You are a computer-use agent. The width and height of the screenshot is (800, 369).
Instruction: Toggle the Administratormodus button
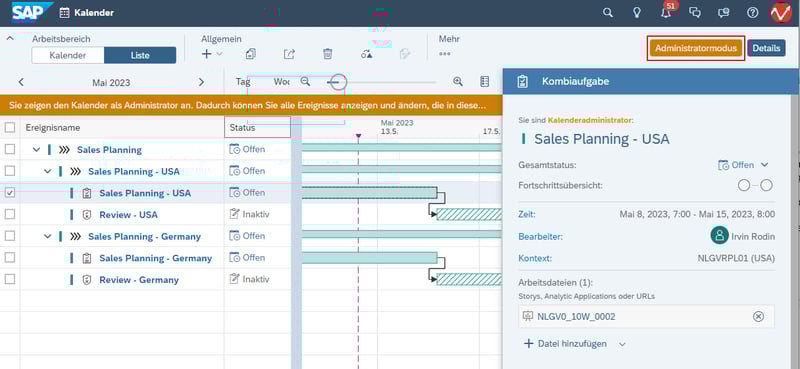pos(696,48)
